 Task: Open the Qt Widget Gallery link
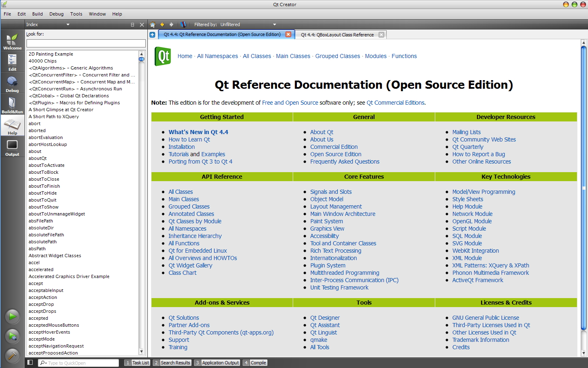point(190,265)
